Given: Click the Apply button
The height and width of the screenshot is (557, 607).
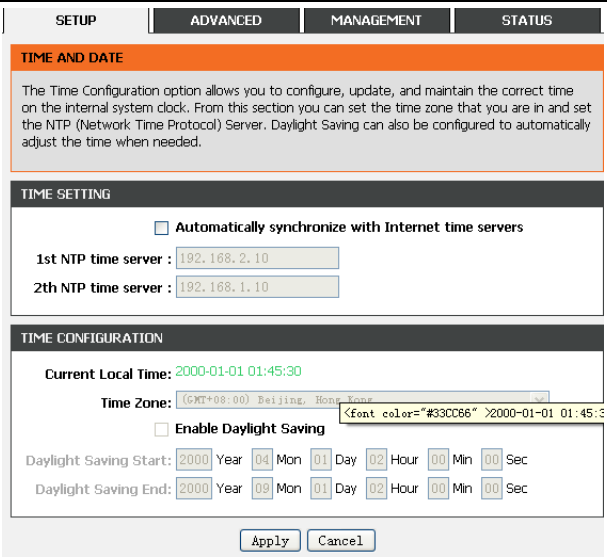Looking at the screenshot, I should click(270, 540).
